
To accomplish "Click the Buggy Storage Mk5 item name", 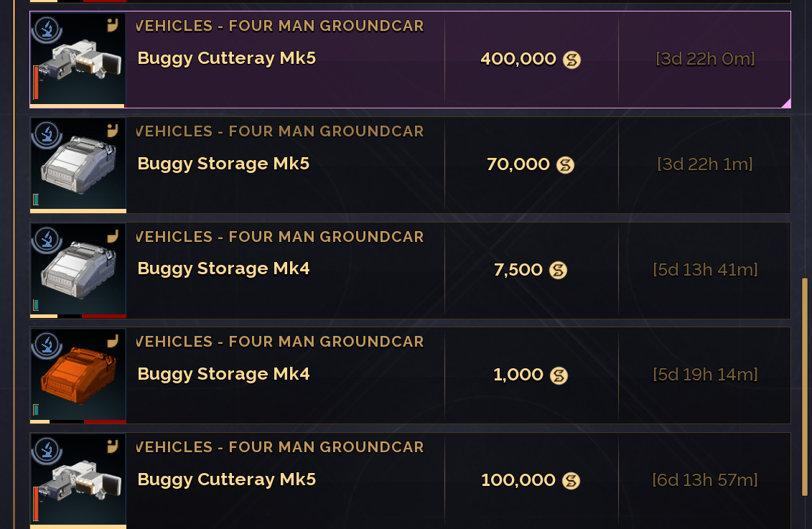I will click(x=223, y=164).
